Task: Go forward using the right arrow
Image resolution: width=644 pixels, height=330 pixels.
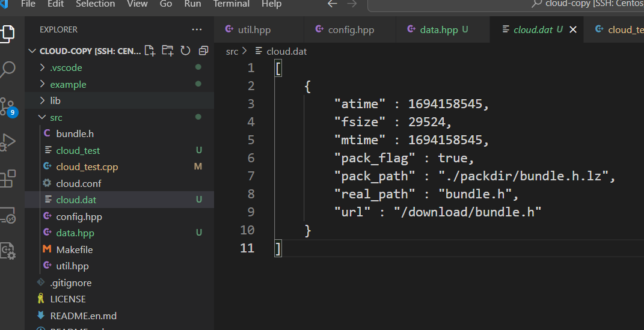Action: (352, 4)
